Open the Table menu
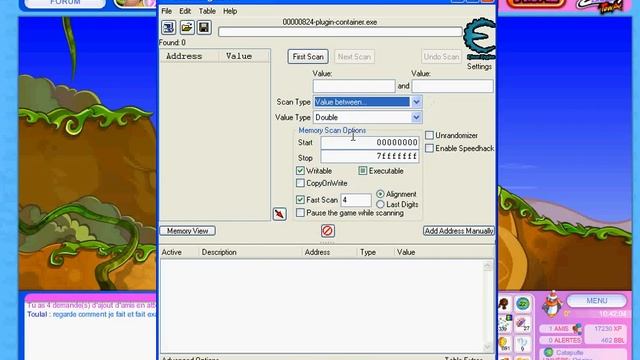This screenshot has width=640, height=360. point(207,11)
